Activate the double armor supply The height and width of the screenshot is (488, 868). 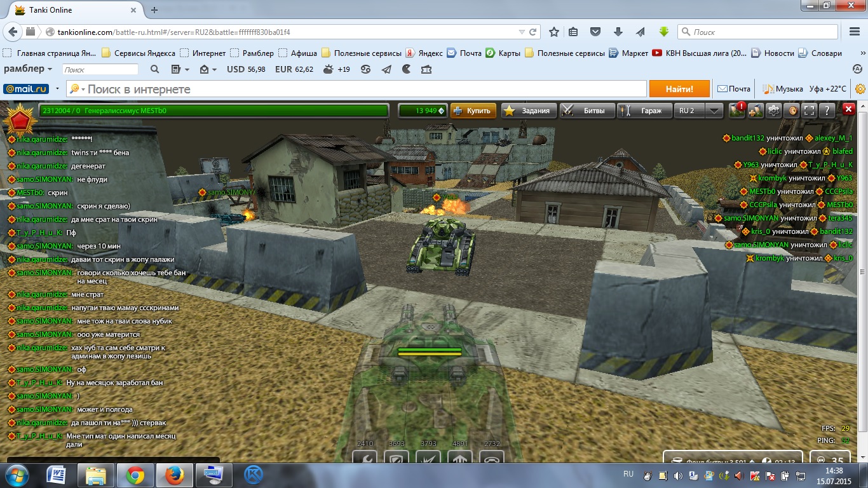(x=397, y=456)
